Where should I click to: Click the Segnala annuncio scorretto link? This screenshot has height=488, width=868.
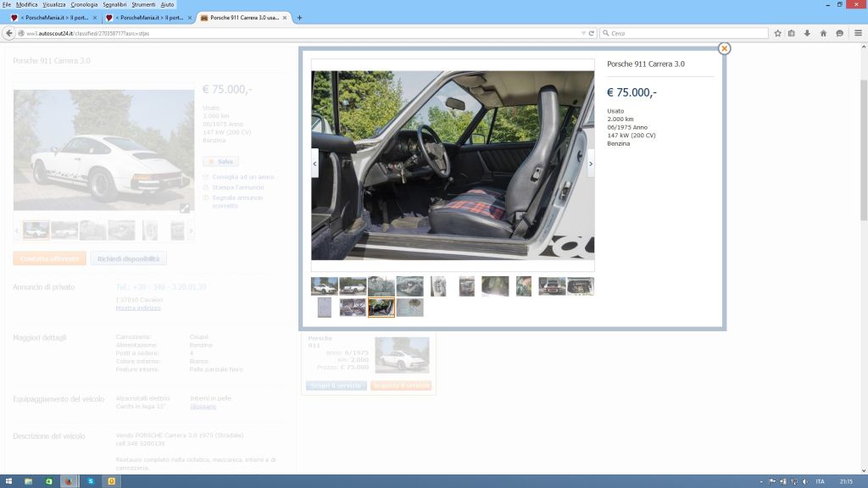[x=237, y=202]
